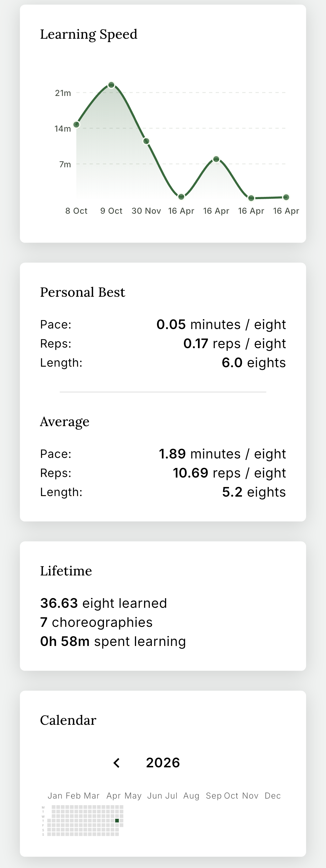This screenshot has height=868, width=326.
Task: Click the 21m gridline label on the chart
Action: [x=63, y=93]
